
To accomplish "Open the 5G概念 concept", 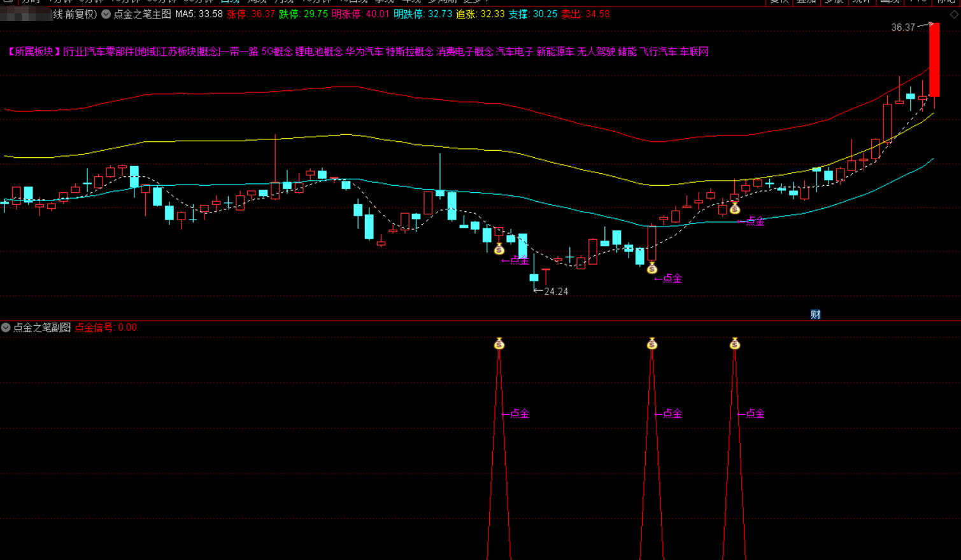I will pyautogui.click(x=277, y=52).
